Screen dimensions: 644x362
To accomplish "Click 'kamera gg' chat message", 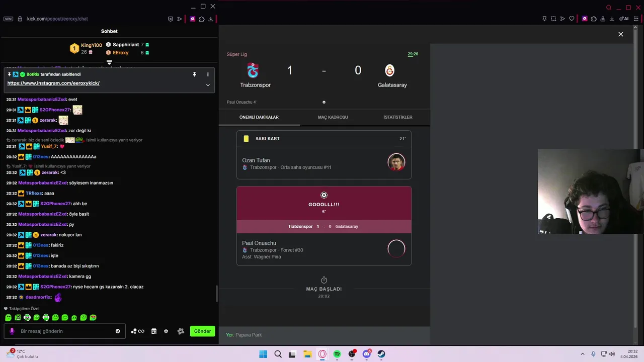I will [x=80, y=277].
